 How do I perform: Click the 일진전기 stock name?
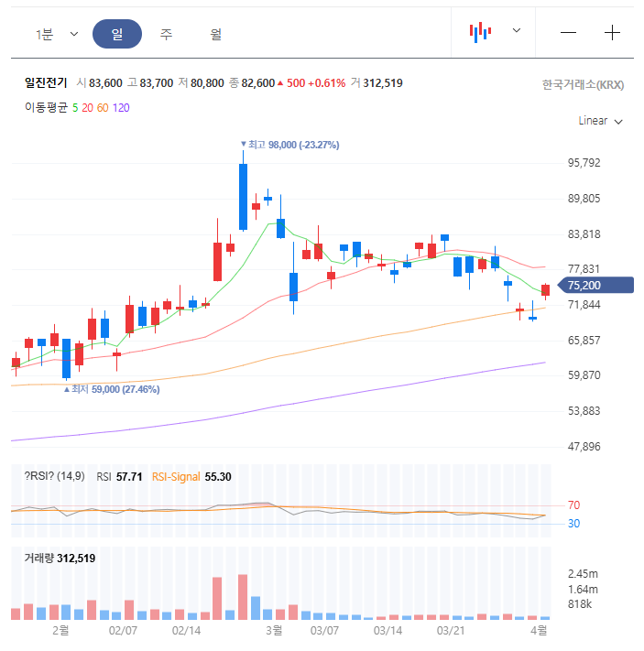pos(46,82)
